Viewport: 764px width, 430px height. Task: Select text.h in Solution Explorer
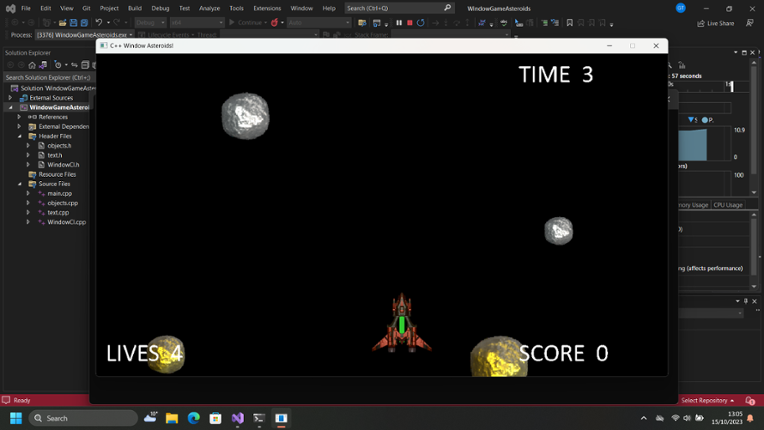tap(55, 155)
